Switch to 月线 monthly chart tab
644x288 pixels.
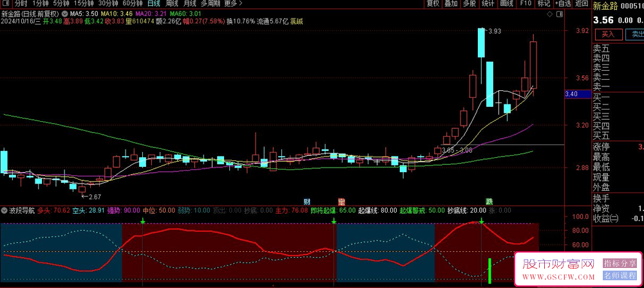[190, 4]
